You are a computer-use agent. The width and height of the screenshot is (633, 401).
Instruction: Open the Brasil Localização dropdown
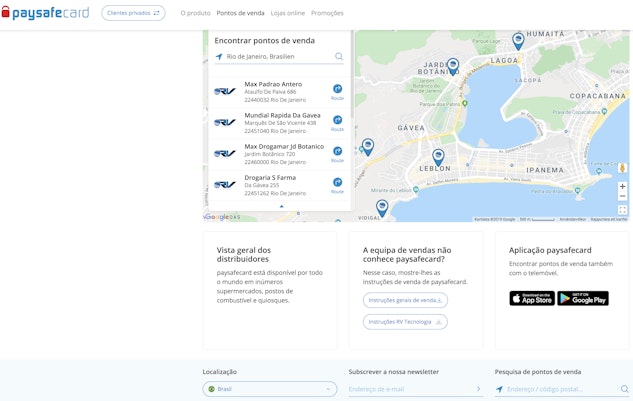(270, 389)
